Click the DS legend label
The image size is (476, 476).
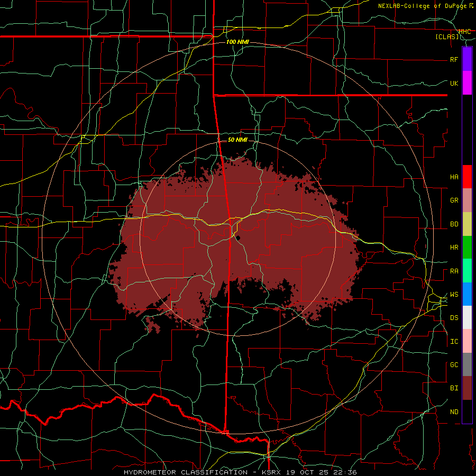point(454,318)
